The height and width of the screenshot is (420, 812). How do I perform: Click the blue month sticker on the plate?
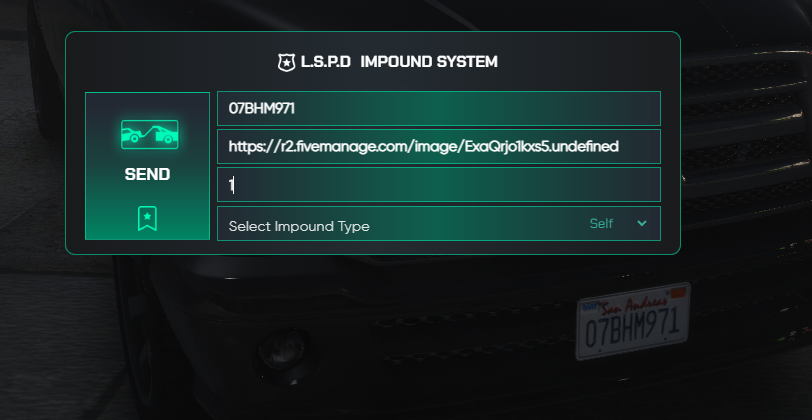pos(590,307)
